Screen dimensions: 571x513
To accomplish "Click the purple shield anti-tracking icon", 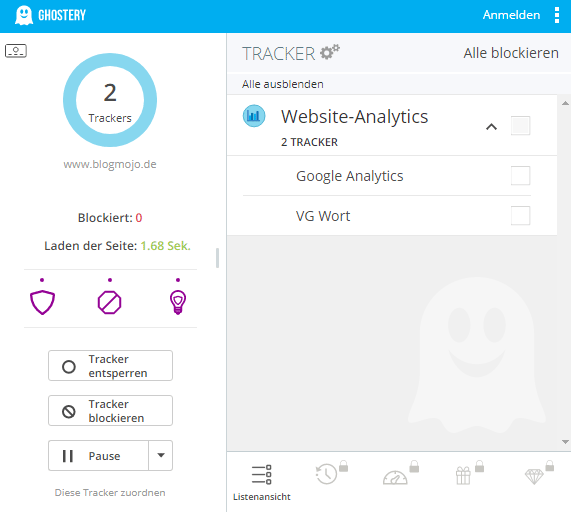I will (x=42, y=302).
